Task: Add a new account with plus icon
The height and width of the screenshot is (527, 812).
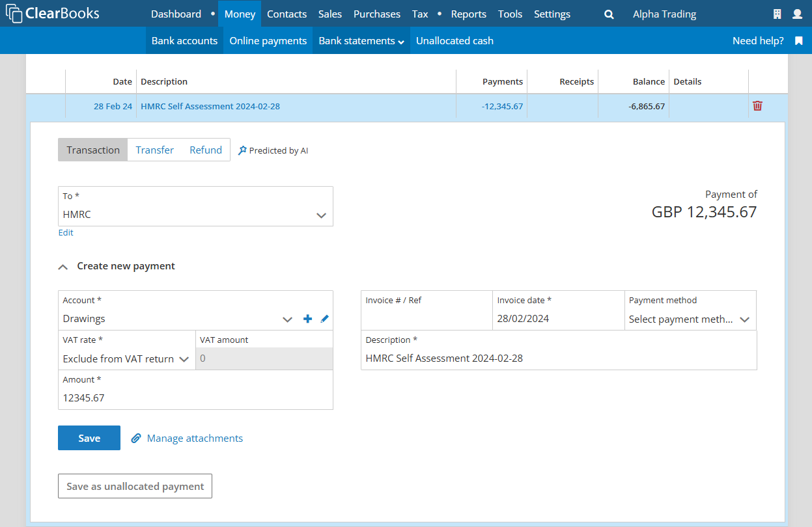Action: click(308, 319)
